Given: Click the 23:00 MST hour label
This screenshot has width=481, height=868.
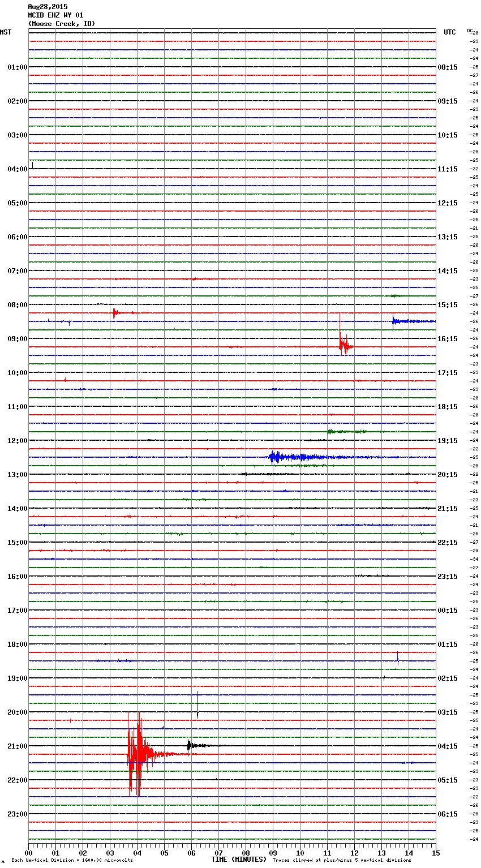Looking at the screenshot, I should coord(18,814).
